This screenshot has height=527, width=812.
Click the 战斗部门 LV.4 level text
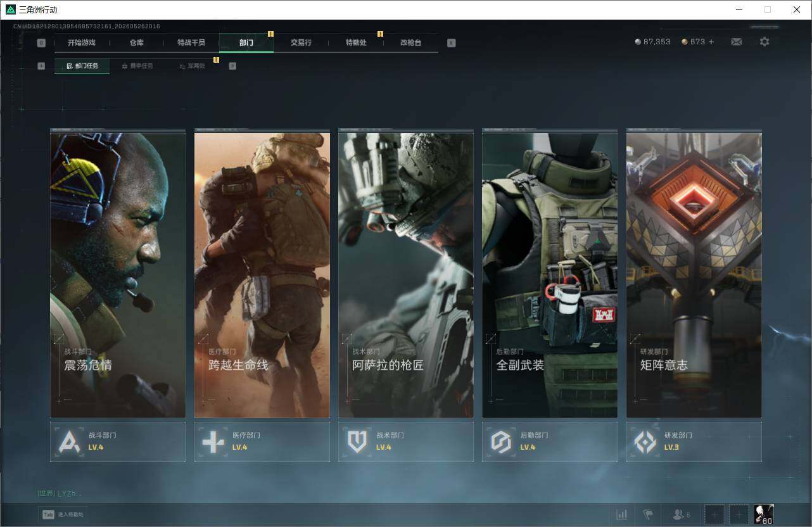pos(96,447)
